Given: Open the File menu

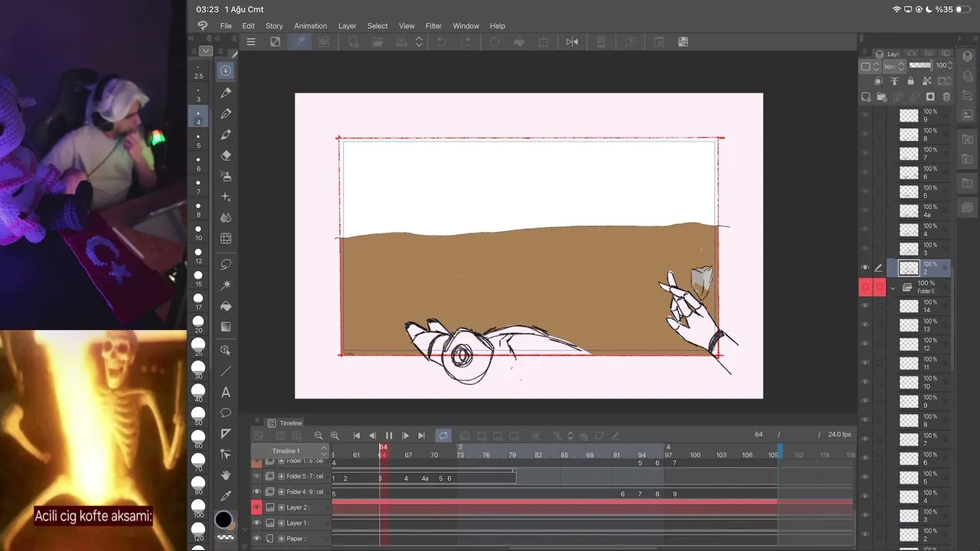Looking at the screenshot, I should tap(226, 26).
